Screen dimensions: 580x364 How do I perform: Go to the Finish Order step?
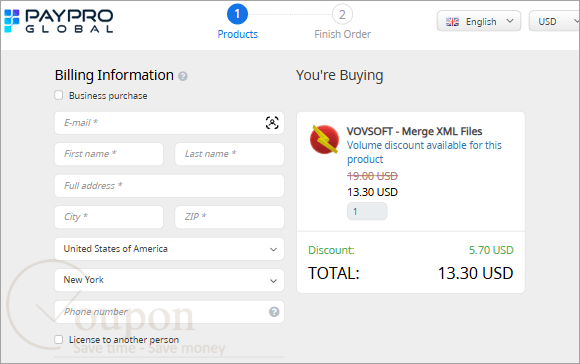point(343,34)
